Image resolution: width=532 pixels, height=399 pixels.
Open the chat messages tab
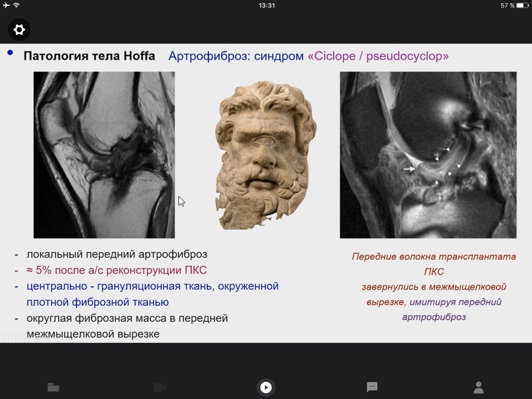coord(372,387)
